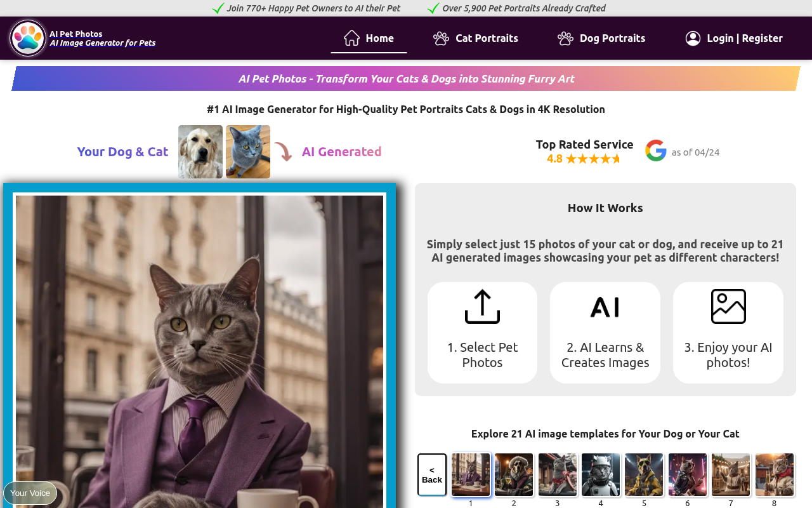The width and height of the screenshot is (812, 508).
Task: Click the picture icon for Enjoy your AI photos
Action: (x=728, y=305)
